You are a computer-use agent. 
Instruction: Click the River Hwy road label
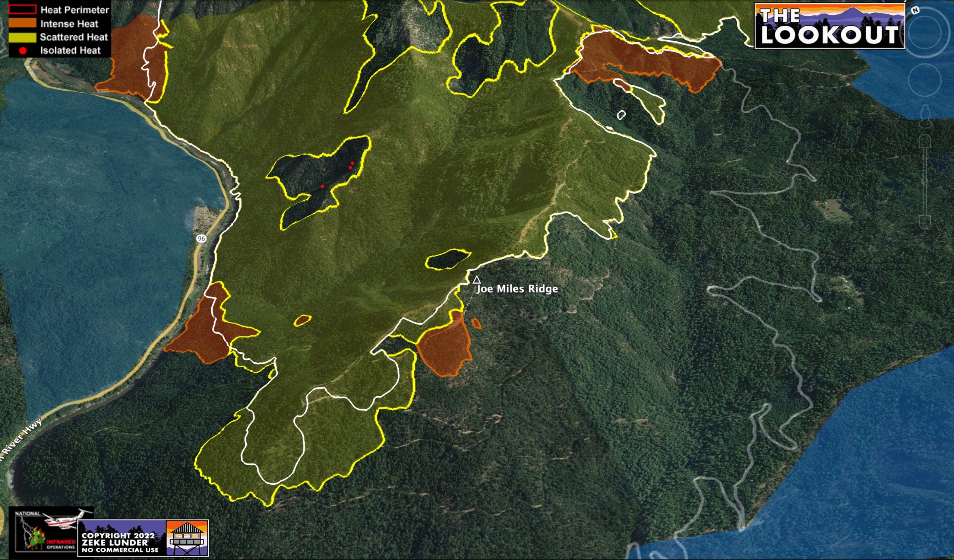[x=21, y=436]
